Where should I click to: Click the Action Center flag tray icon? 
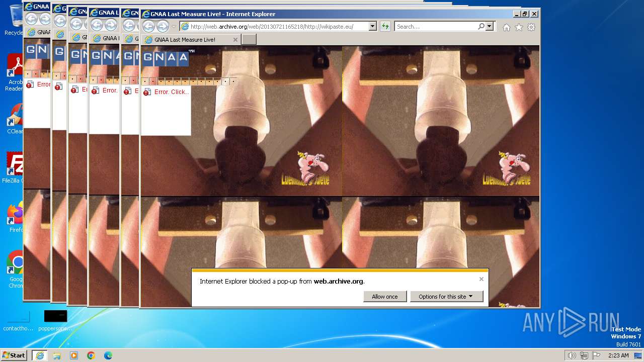pyautogui.click(x=596, y=355)
